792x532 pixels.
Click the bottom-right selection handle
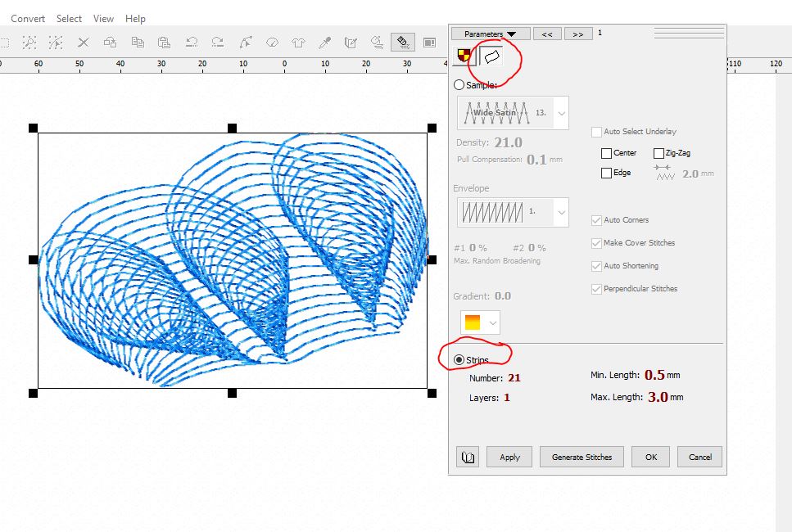click(x=432, y=393)
